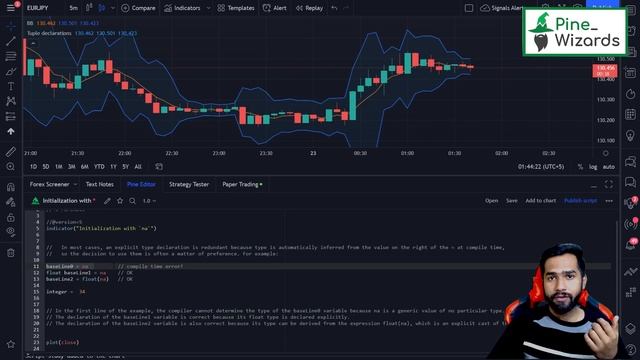Toggle percent scale mode
This screenshot has height=360, width=640.
[580, 167]
